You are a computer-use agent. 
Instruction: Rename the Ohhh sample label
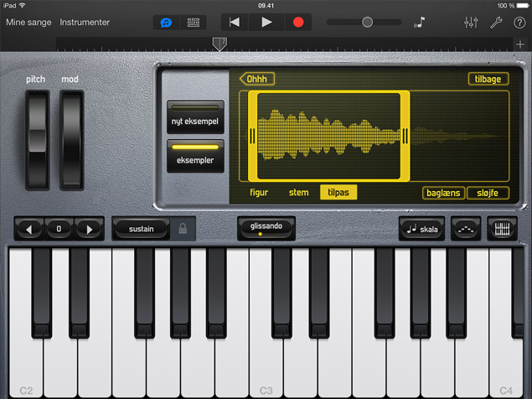[x=257, y=79]
